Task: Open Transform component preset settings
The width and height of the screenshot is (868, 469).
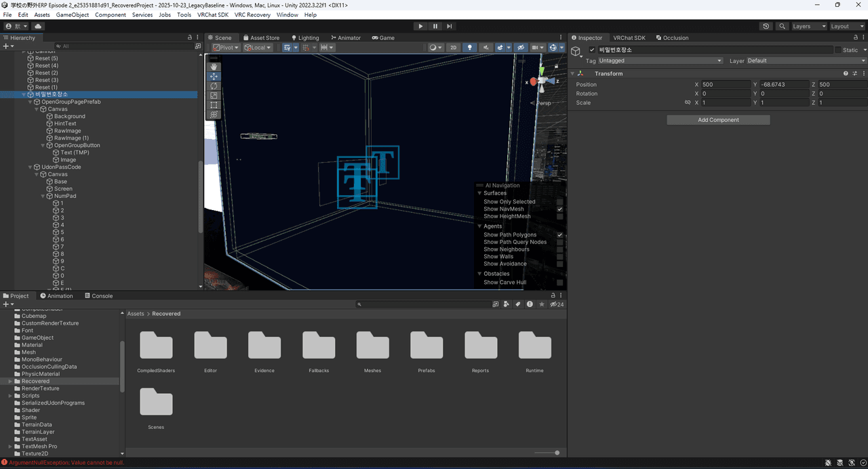Action: point(854,73)
